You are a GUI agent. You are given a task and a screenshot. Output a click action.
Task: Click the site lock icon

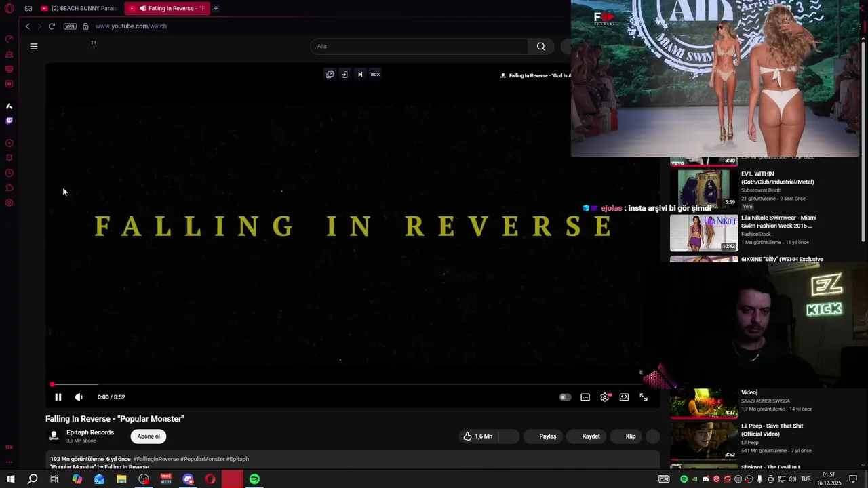click(x=85, y=26)
